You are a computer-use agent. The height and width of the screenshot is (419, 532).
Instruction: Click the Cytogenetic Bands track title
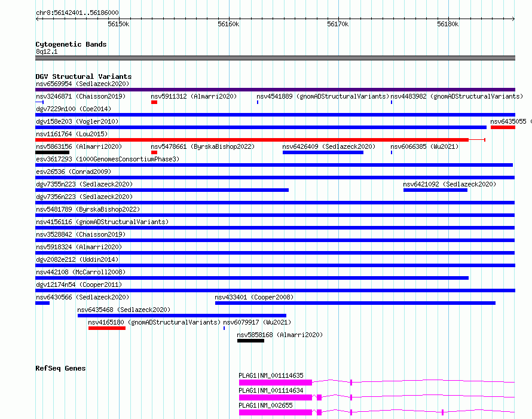(71, 44)
